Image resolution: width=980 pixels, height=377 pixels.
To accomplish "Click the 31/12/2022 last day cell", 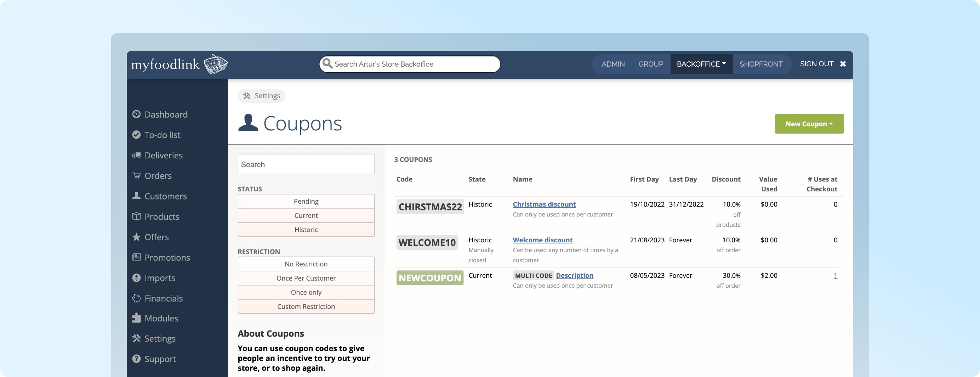I will [686, 204].
